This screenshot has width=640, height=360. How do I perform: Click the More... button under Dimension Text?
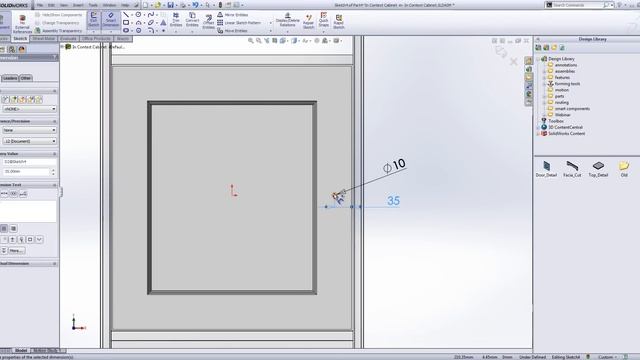(x=16, y=250)
